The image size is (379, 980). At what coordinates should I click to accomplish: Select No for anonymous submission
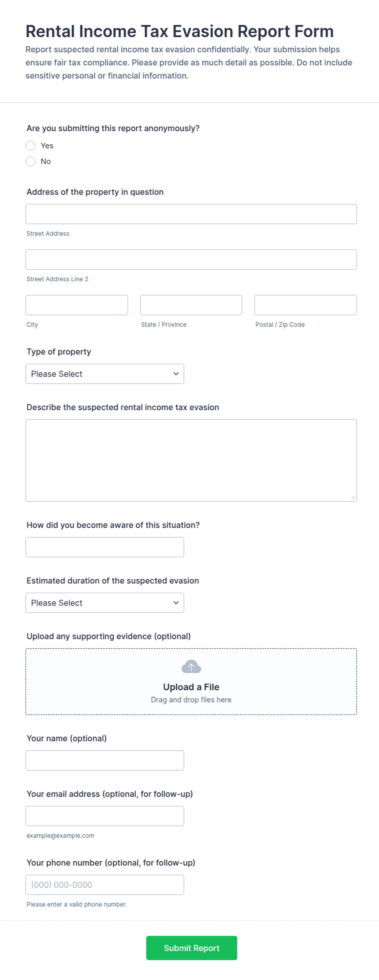31,161
